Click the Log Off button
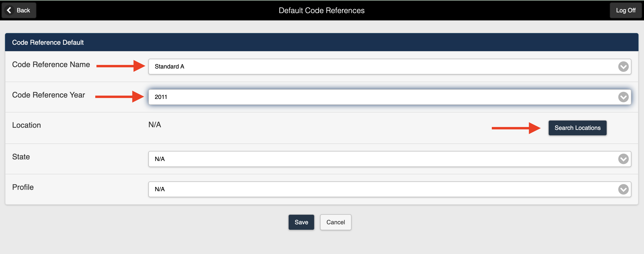The image size is (644, 254). pyautogui.click(x=625, y=10)
